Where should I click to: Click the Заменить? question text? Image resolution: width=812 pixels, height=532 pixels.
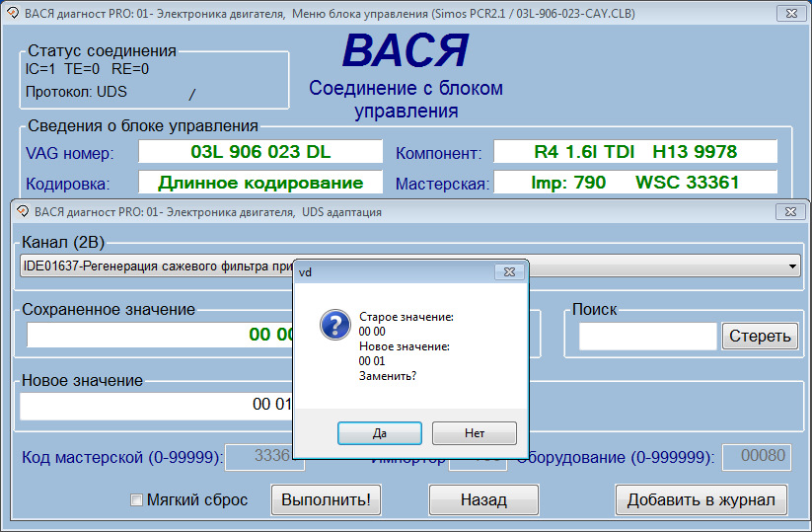[x=388, y=376]
